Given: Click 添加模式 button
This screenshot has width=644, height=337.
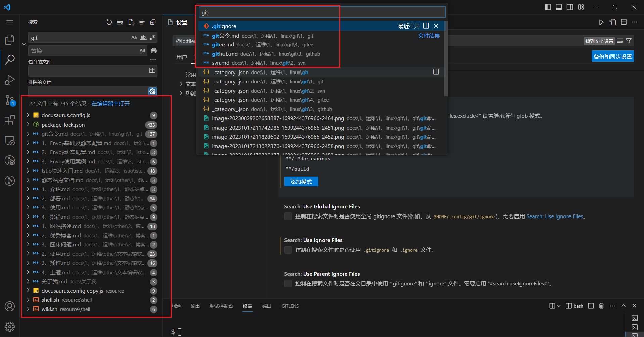Looking at the screenshot, I should click(x=301, y=182).
